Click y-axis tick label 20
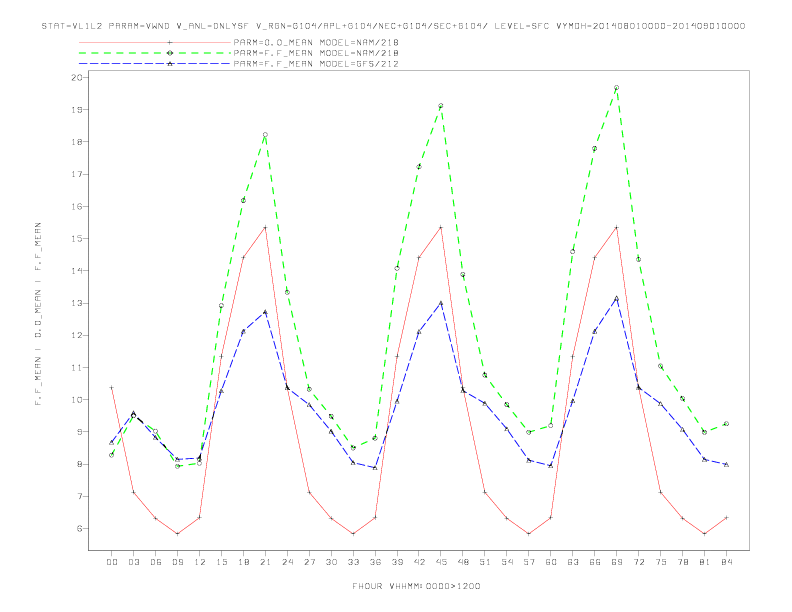792x612 pixels. click(x=77, y=77)
